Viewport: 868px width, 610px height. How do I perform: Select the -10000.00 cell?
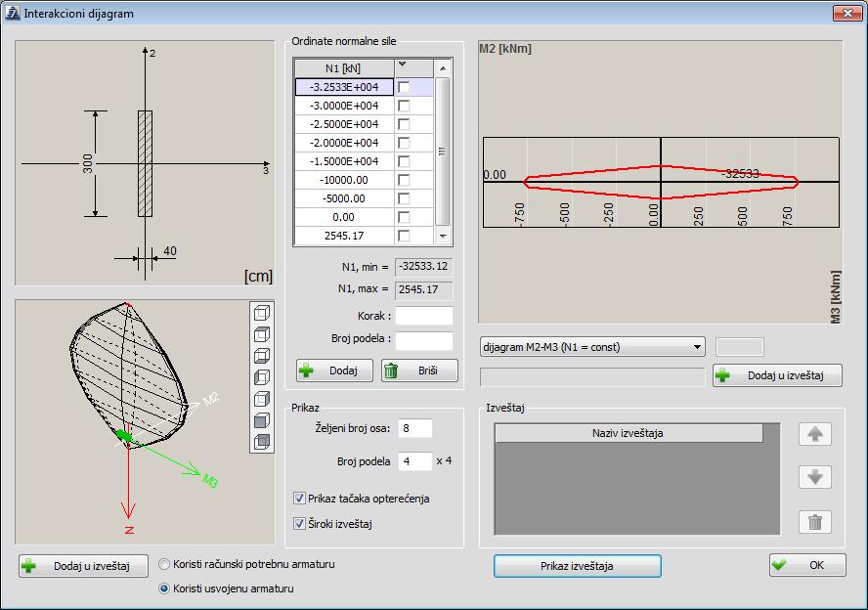344,180
